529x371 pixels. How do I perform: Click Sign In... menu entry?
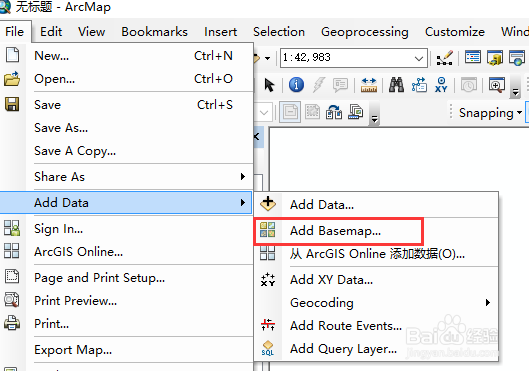click(x=127, y=229)
